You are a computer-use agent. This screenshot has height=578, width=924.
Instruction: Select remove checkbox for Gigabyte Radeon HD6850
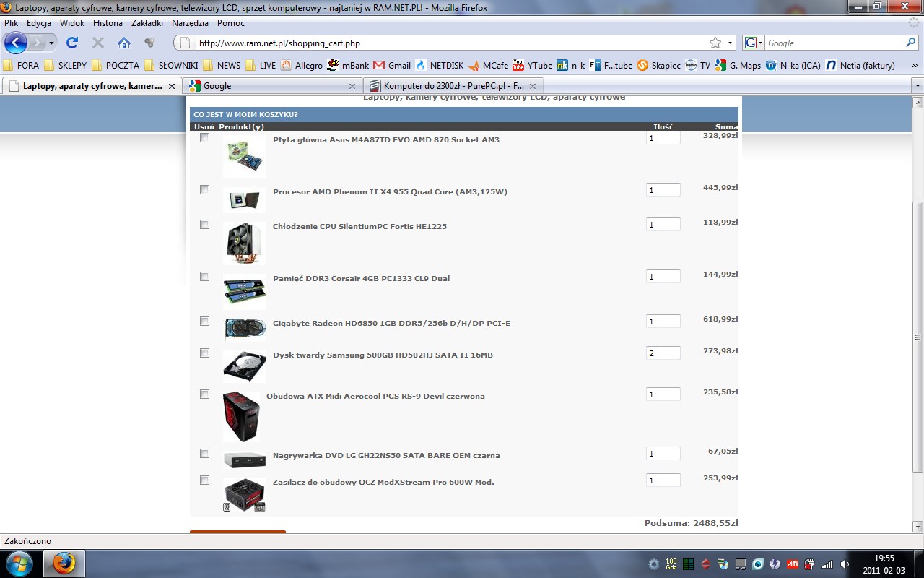click(205, 321)
